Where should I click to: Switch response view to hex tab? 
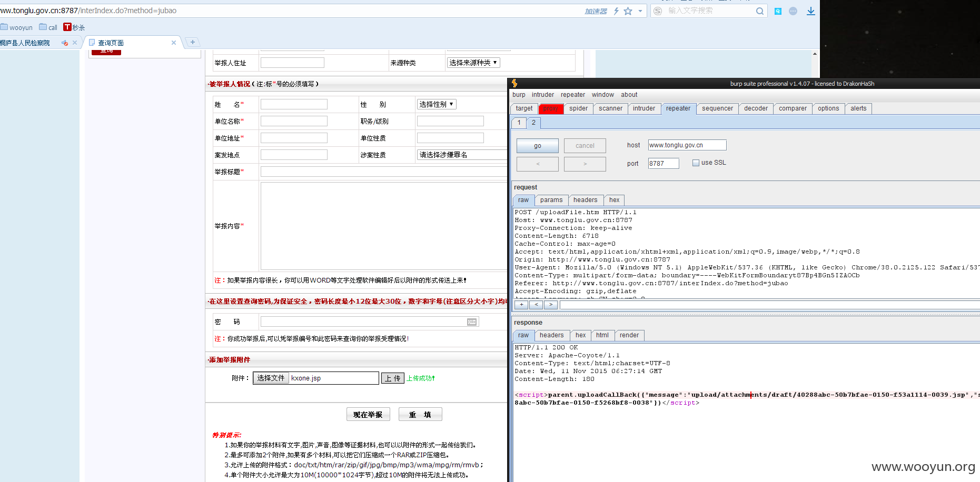[580, 335]
